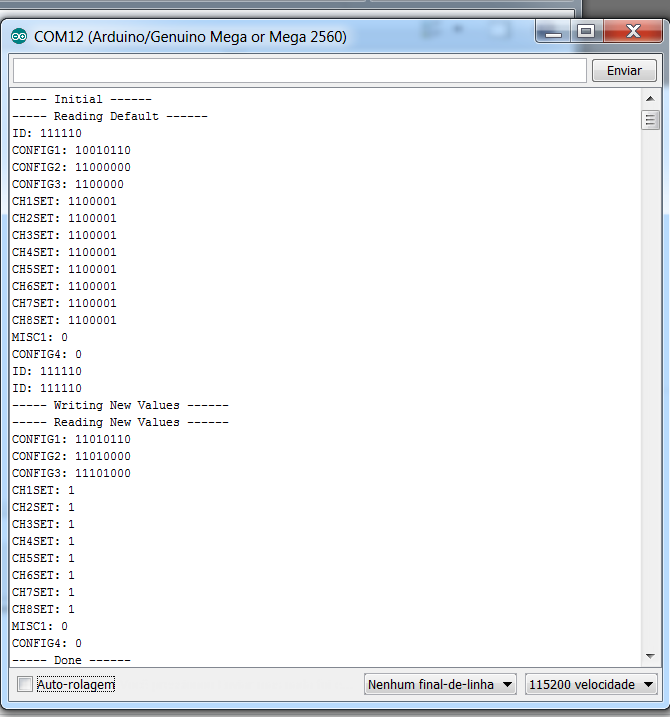This screenshot has width=670, height=717.
Task: Enable the Auto-rolagem checkbox
Action: pyautogui.click(x=25, y=685)
